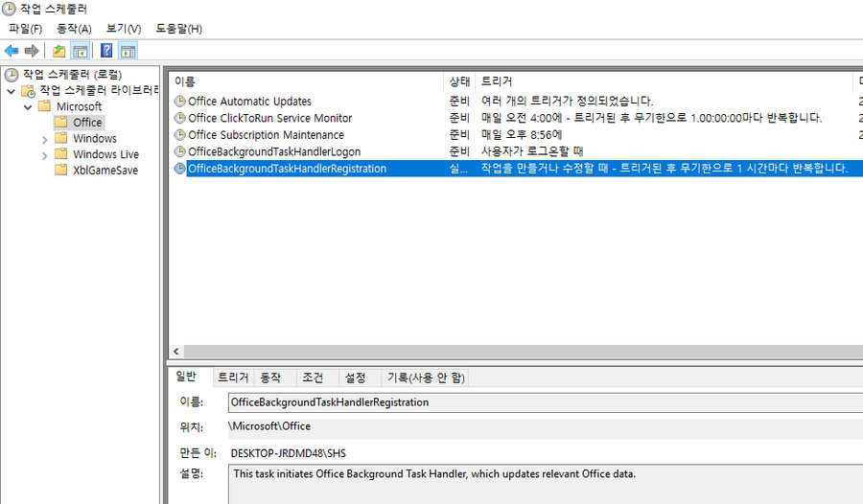Click clock icon of 작업 스케줄러 (로컬) node
The width and height of the screenshot is (863, 504).
pos(12,75)
